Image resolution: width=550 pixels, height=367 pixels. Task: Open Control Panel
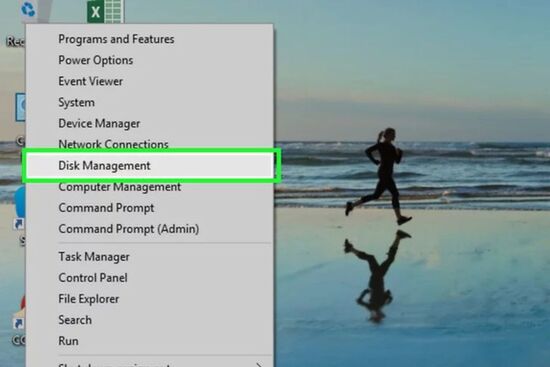coord(149,278)
